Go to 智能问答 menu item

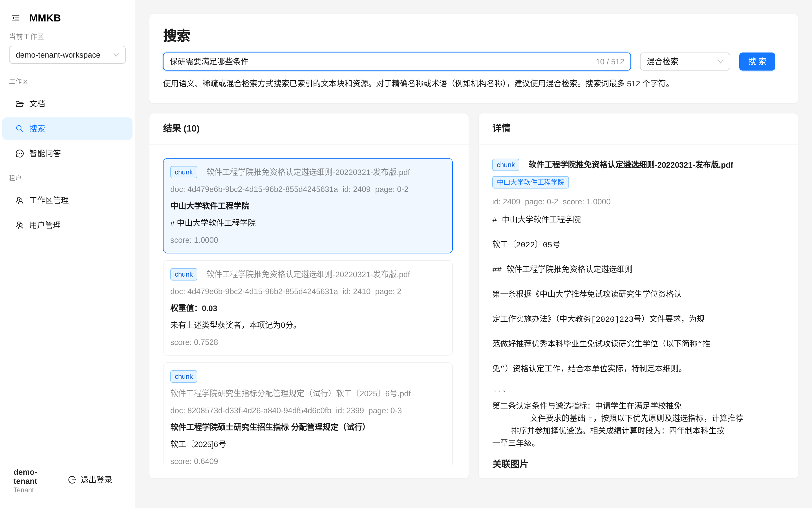click(x=67, y=154)
